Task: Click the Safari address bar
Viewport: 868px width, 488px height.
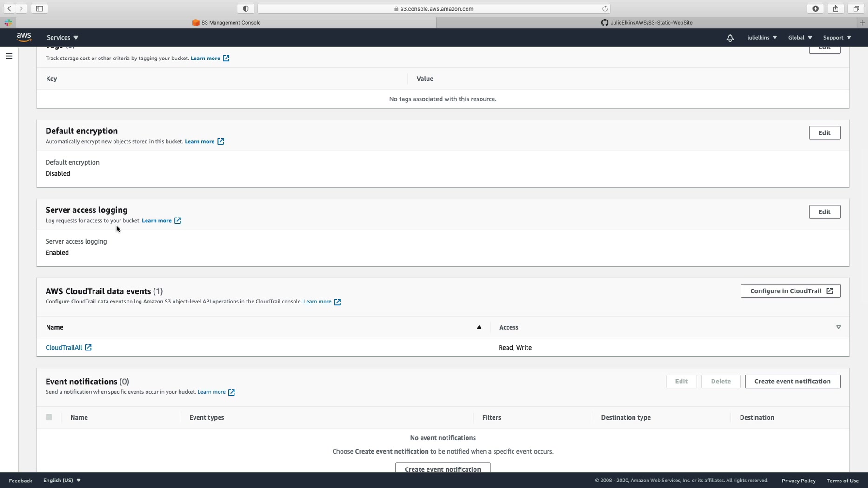Action: point(434,8)
